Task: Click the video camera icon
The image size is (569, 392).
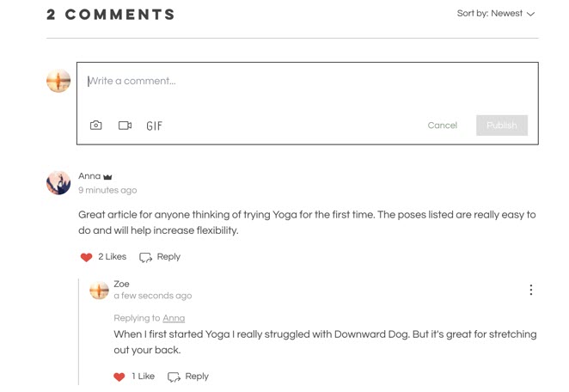Action: pos(125,126)
